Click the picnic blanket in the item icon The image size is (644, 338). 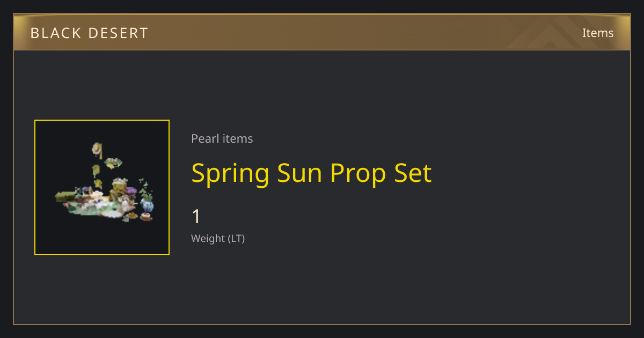point(99,208)
